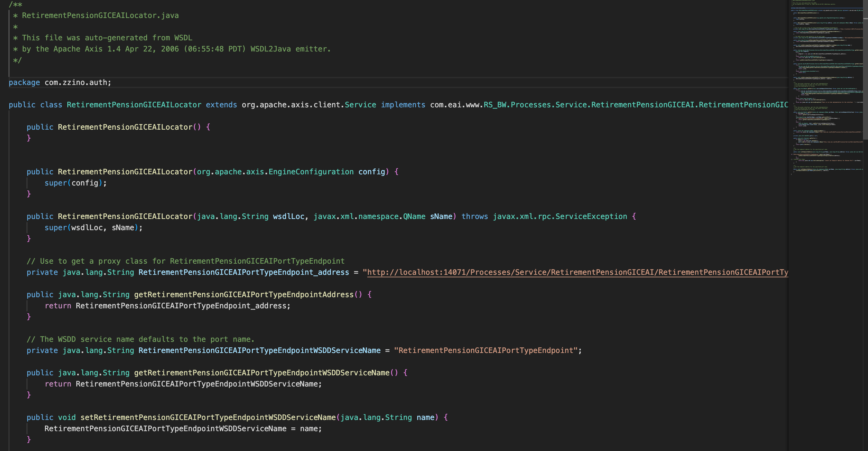The height and width of the screenshot is (451, 868).
Task: Click '// The WSDD service name defaults' comment
Action: click(141, 339)
